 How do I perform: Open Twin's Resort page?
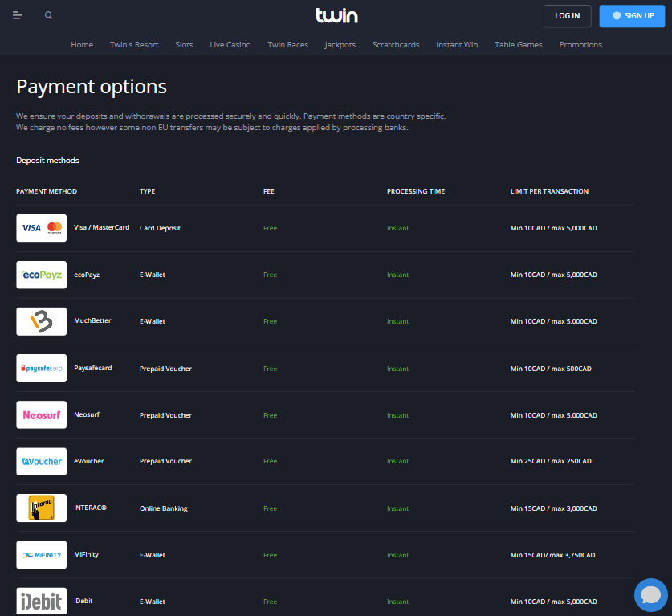pos(134,45)
